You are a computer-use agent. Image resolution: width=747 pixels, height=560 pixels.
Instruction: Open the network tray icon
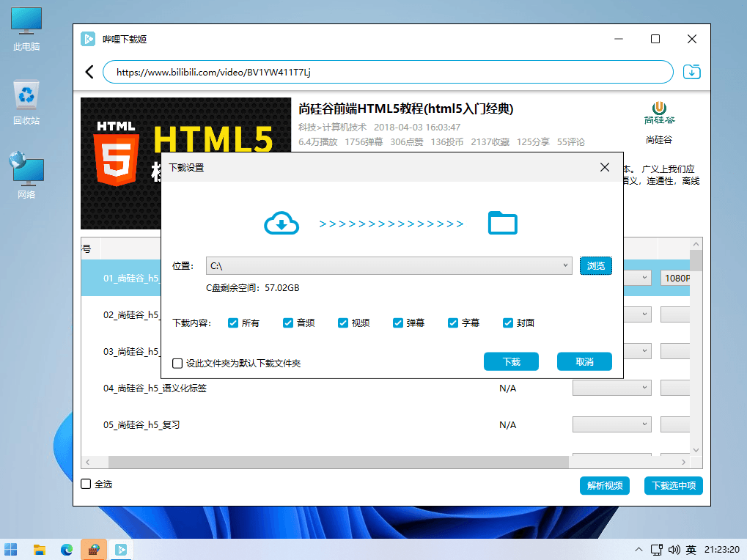coord(657,550)
